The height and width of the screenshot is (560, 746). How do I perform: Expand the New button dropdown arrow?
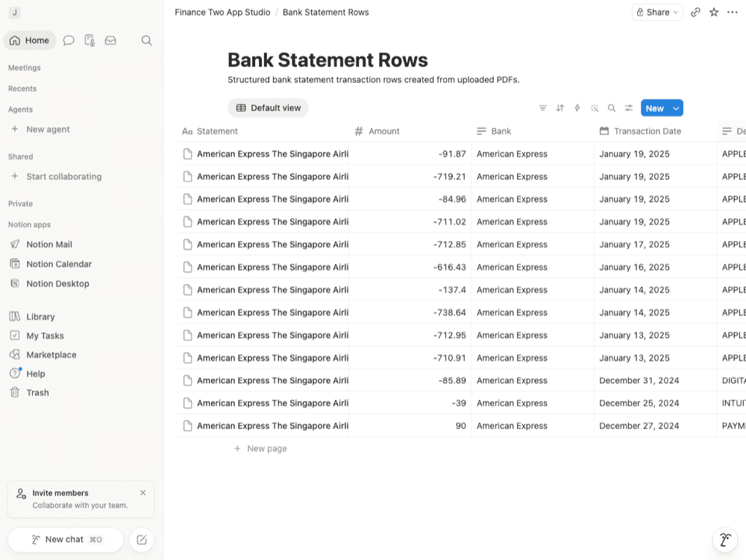676,108
